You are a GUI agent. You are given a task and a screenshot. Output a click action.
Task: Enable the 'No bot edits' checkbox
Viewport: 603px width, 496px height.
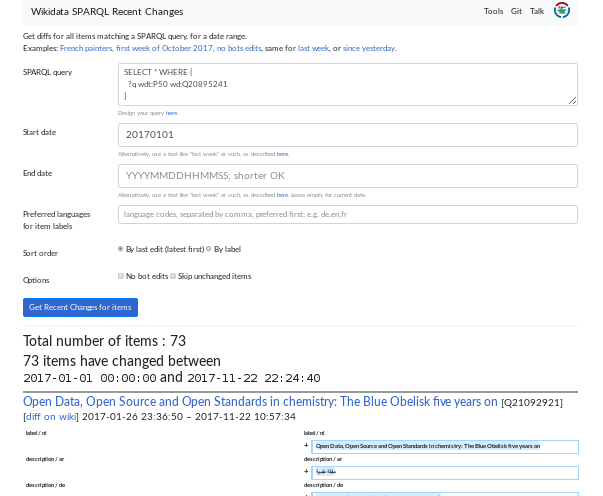121,276
